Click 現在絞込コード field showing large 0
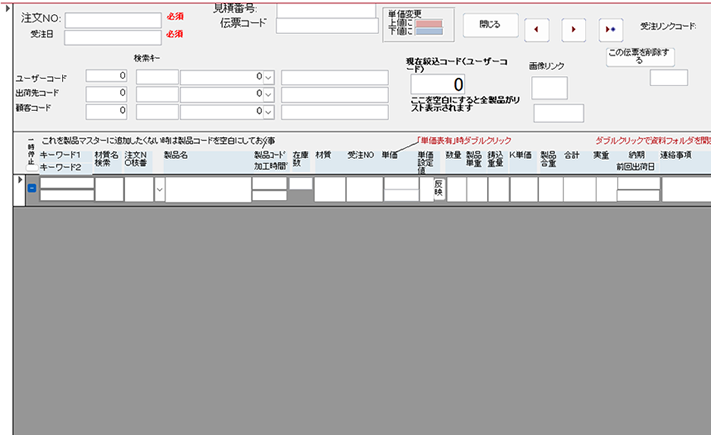 point(438,84)
